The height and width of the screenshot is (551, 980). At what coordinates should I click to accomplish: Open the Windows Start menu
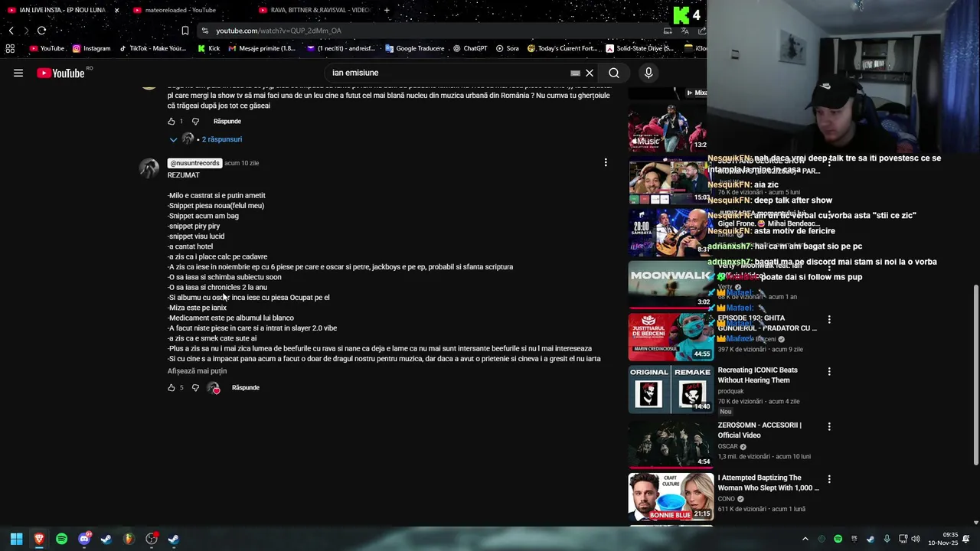tap(16, 539)
